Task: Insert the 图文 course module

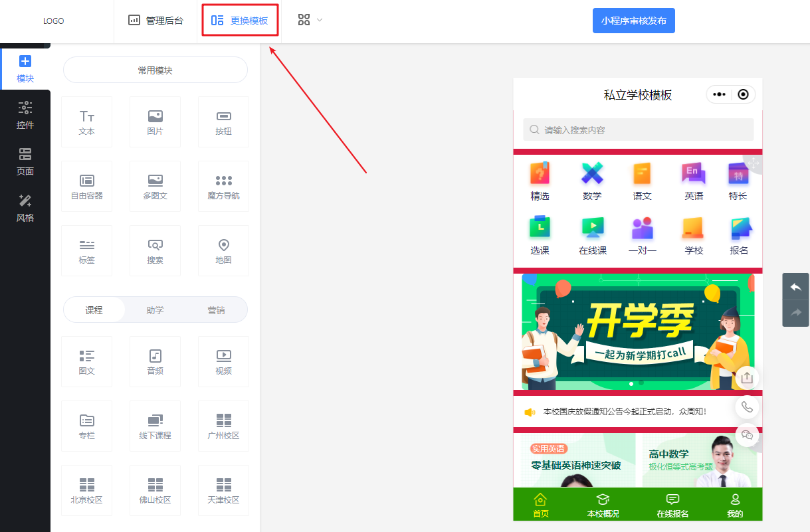Action: click(x=86, y=362)
